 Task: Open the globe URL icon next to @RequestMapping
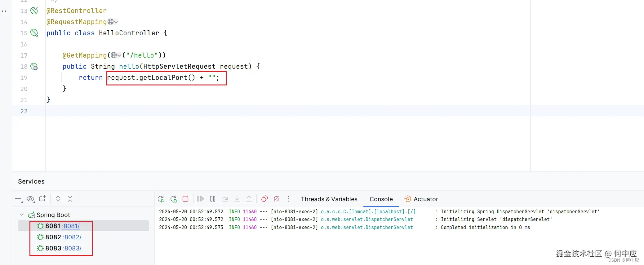click(111, 22)
